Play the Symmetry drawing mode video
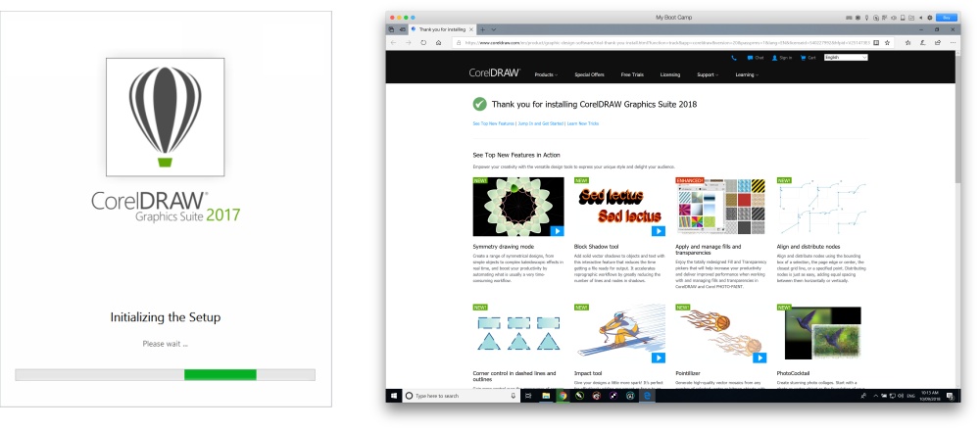 click(x=557, y=231)
